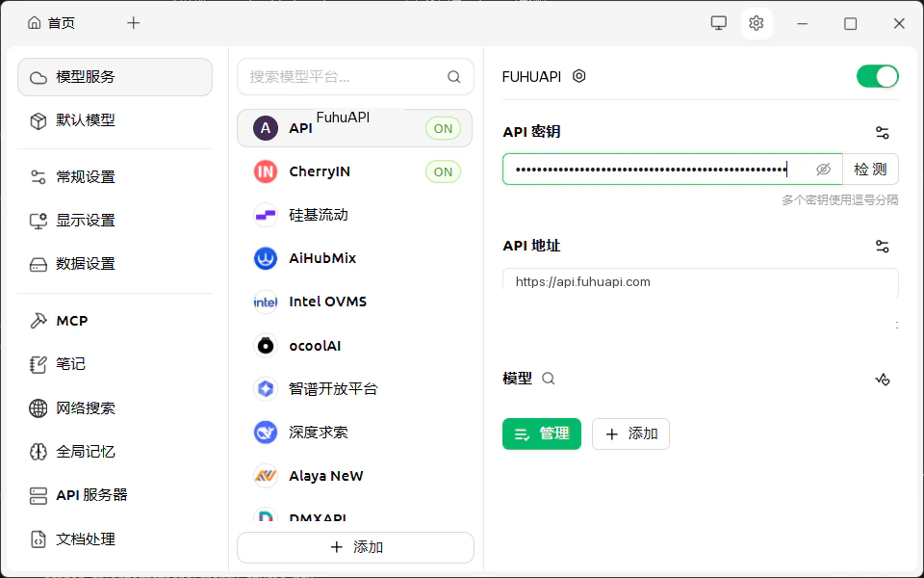Click the monitor display icon in title bar
This screenshot has width=924, height=578.
tap(718, 23)
